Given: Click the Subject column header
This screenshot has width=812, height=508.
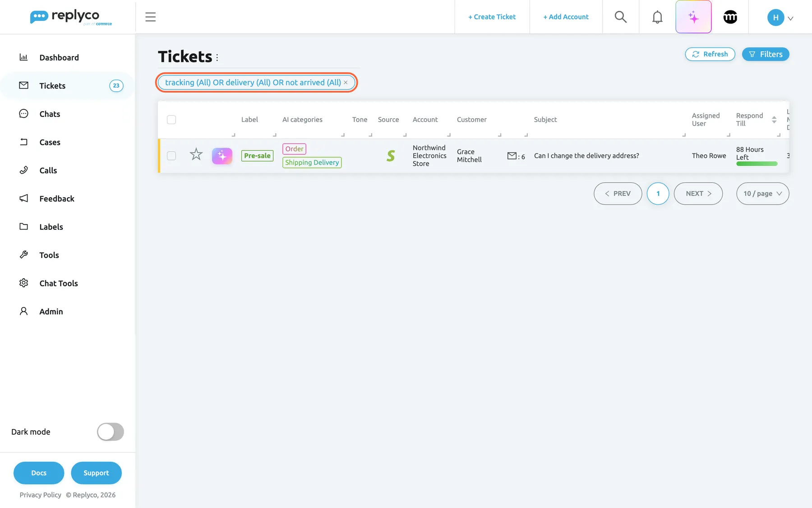Looking at the screenshot, I should coord(545,120).
